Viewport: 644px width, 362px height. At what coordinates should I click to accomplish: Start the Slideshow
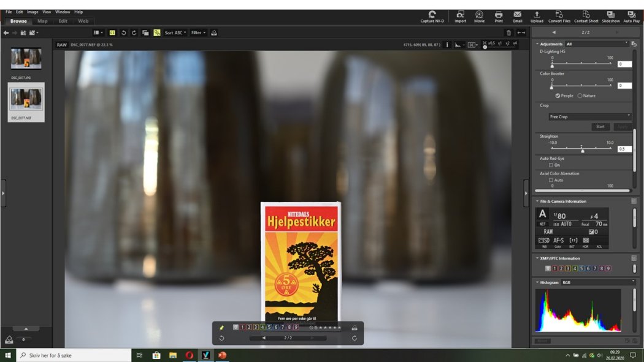coord(610,16)
